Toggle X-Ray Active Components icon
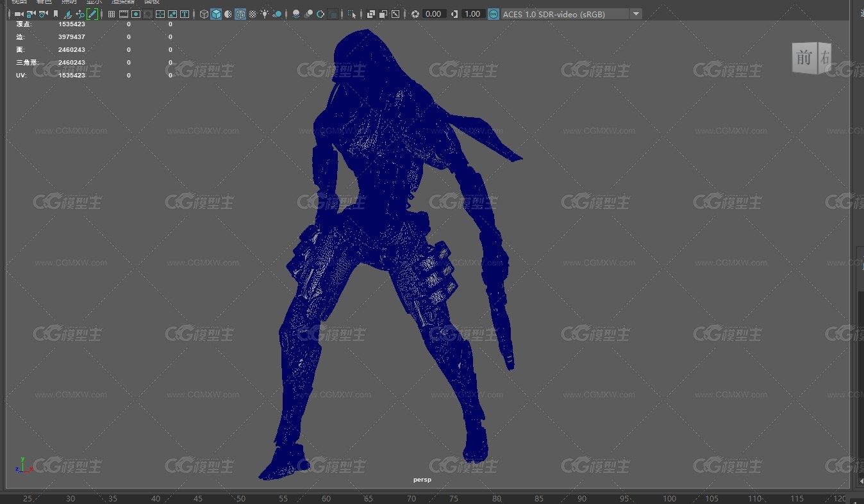 pyautogui.click(x=383, y=13)
